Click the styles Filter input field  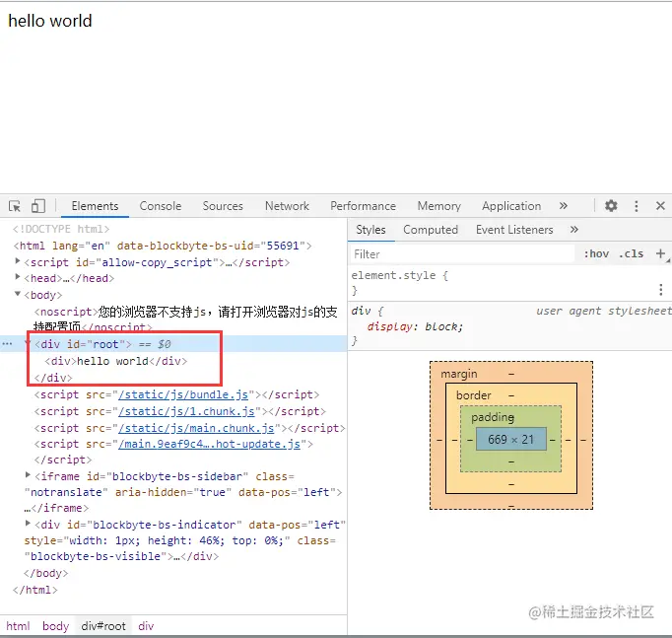[462, 254]
